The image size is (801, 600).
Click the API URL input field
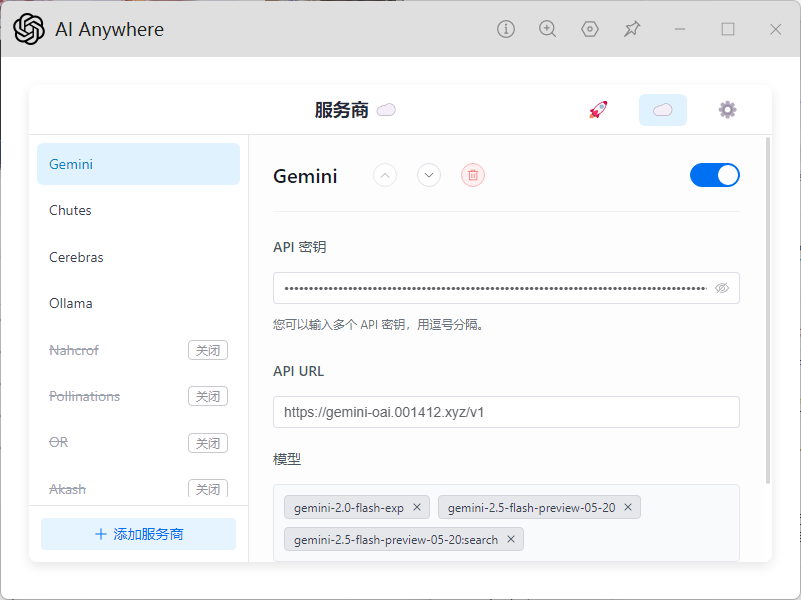506,412
